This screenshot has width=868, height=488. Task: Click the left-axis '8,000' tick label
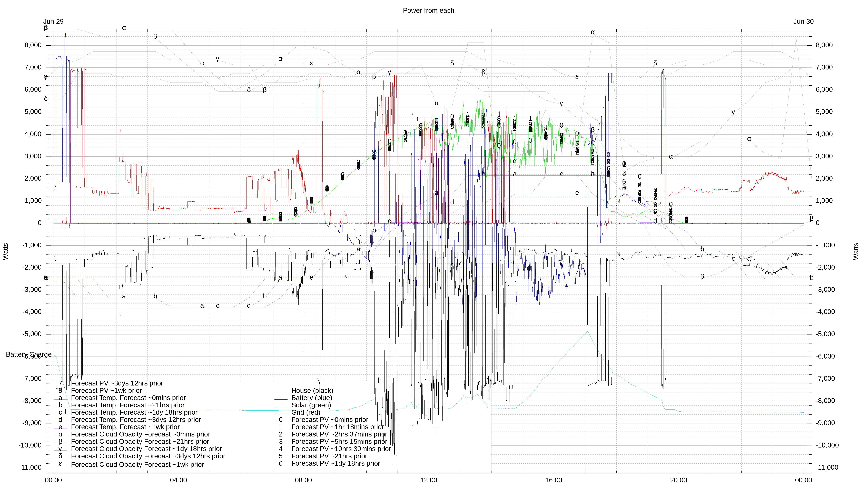point(33,45)
